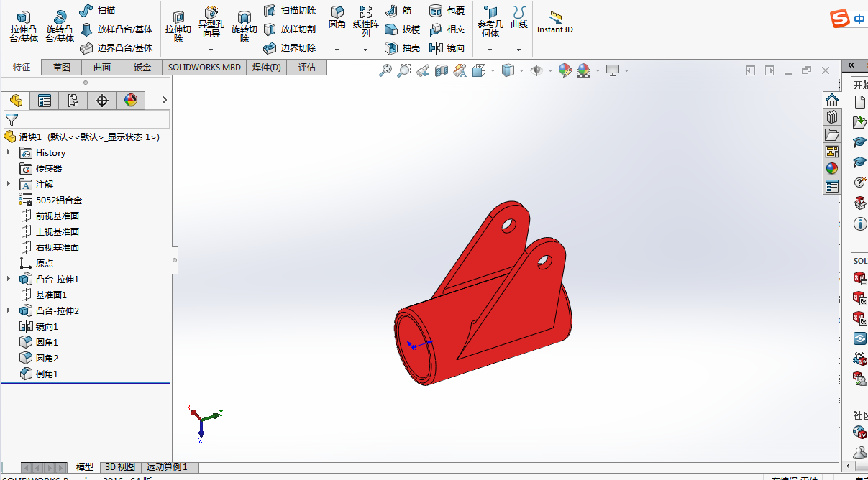Switch to the PropertyManager tab icon

45,101
